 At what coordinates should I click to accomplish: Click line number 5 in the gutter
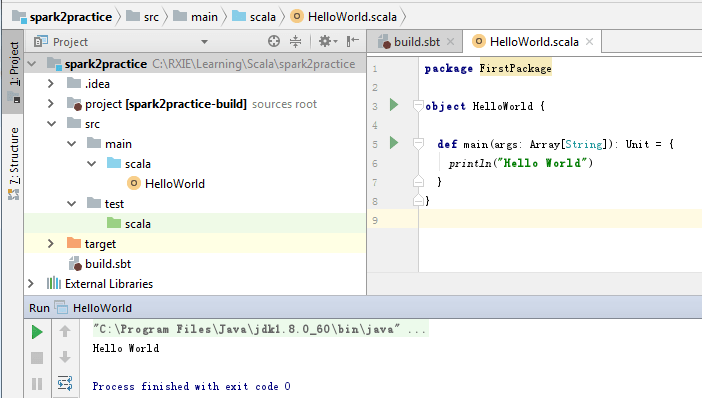375,144
